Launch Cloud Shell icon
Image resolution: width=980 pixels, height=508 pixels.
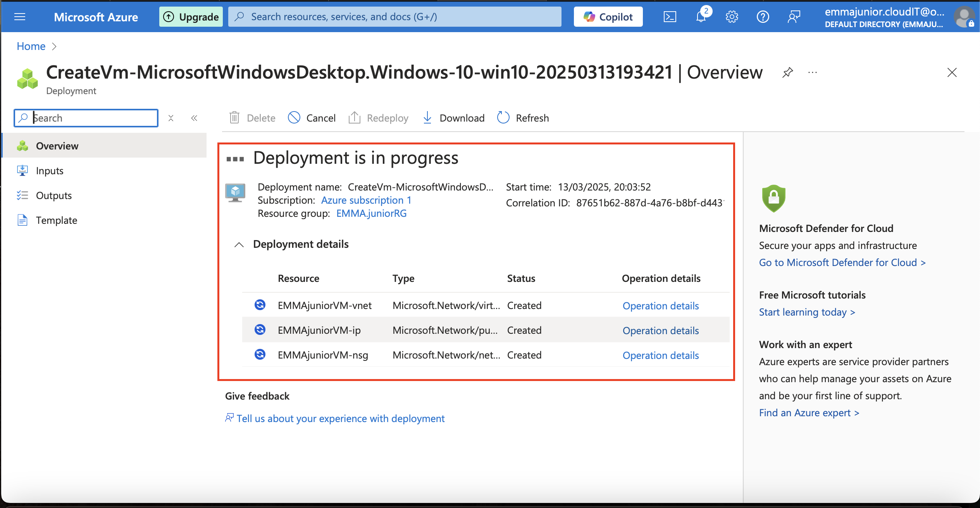[670, 17]
